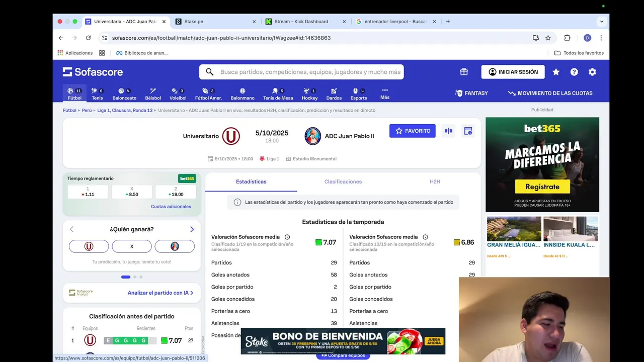This screenshot has height=362, width=644.
Task: Switch to H2H tab
Action: (x=435, y=182)
